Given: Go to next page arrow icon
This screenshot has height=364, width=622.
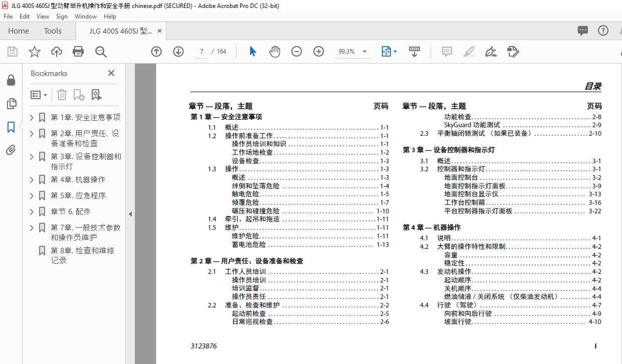Looking at the screenshot, I should (x=178, y=52).
